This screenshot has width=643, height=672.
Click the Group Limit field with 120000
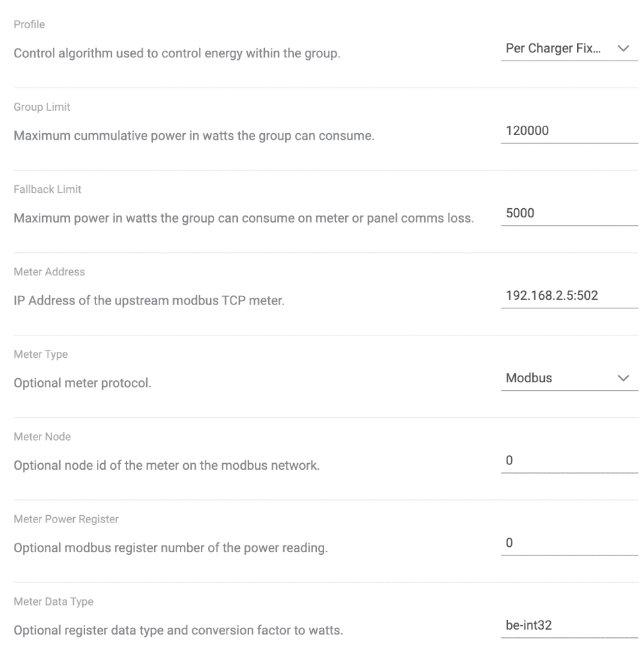click(x=569, y=130)
